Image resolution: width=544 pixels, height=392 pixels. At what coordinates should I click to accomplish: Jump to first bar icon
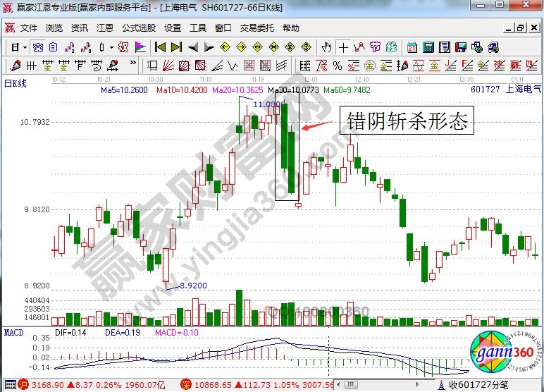[160, 47]
